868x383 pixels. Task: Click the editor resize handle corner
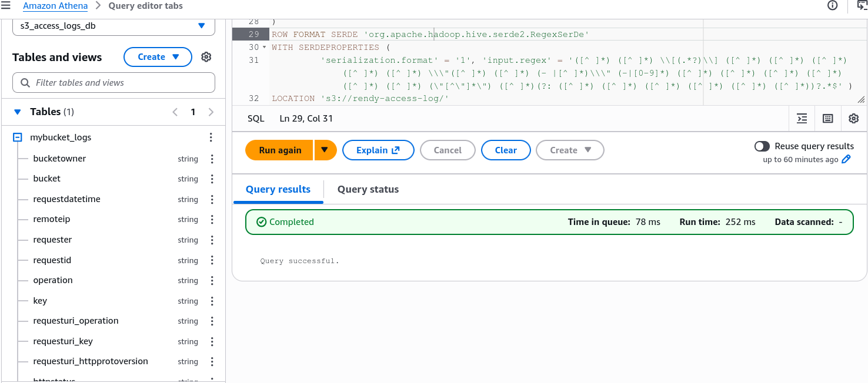click(x=862, y=100)
